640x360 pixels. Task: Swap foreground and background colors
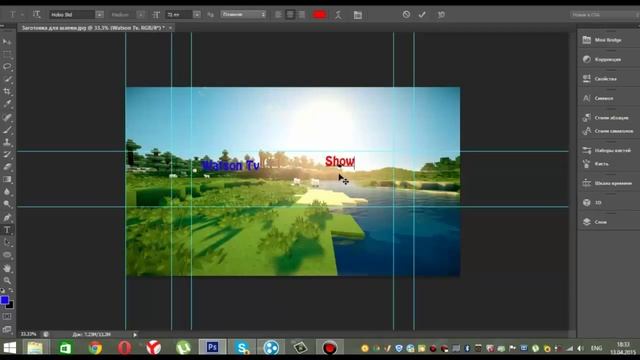[11, 291]
